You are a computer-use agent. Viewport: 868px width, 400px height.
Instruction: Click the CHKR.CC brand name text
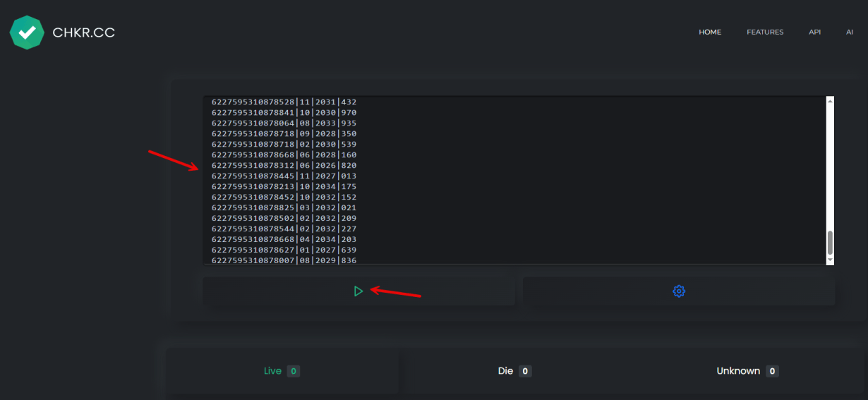click(x=83, y=32)
